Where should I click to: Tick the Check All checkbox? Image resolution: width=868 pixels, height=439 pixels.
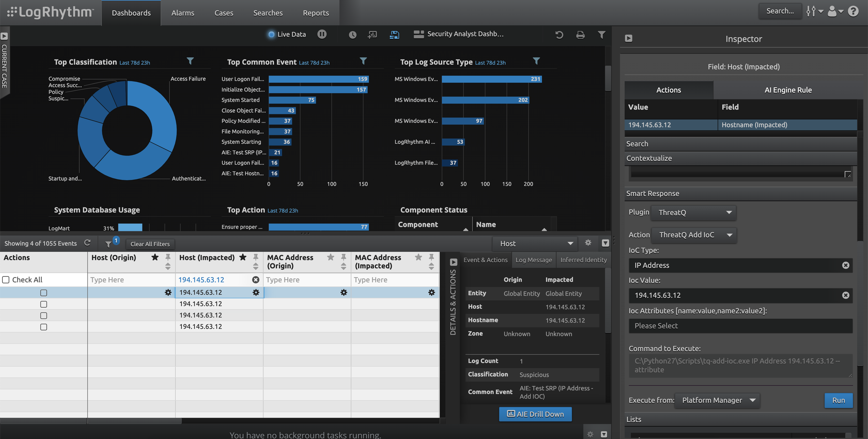(6, 280)
